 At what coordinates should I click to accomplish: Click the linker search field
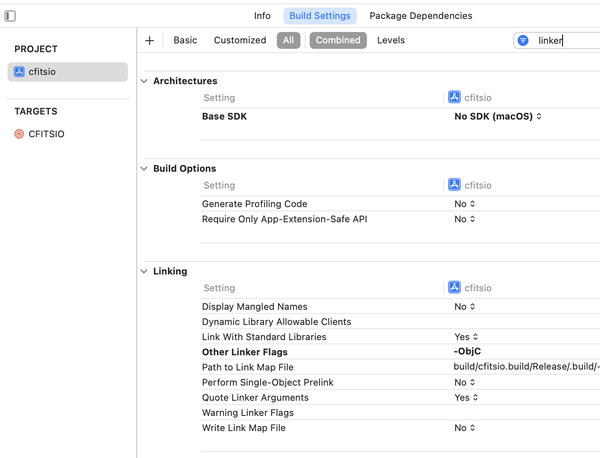click(565, 41)
